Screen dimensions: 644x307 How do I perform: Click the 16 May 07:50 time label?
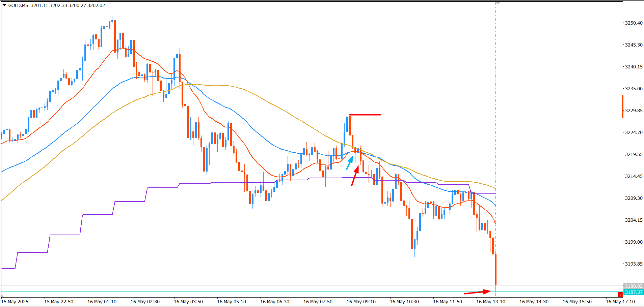point(318,302)
